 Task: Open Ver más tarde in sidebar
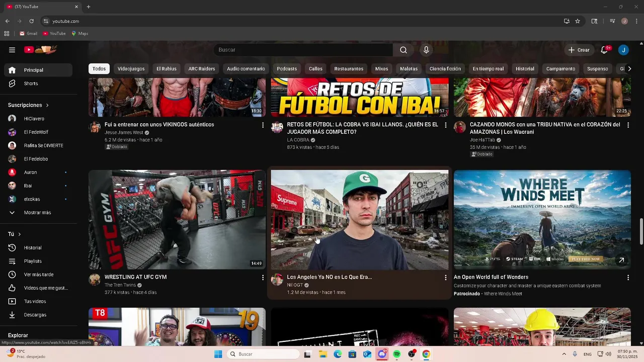(x=38, y=275)
